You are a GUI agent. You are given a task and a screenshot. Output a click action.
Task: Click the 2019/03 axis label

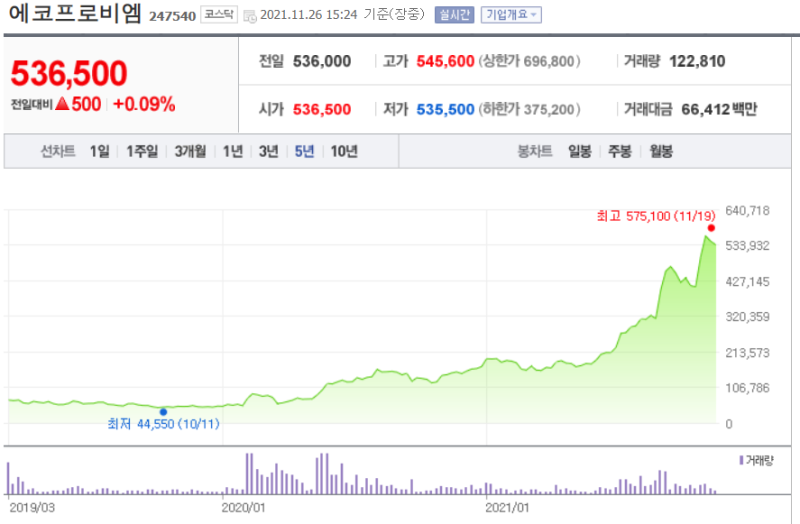click(32, 508)
